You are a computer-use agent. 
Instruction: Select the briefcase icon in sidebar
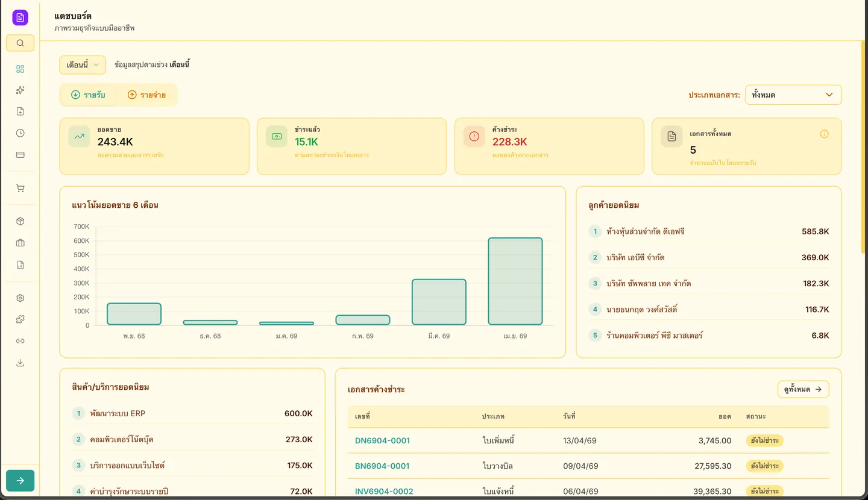coord(20,242)
